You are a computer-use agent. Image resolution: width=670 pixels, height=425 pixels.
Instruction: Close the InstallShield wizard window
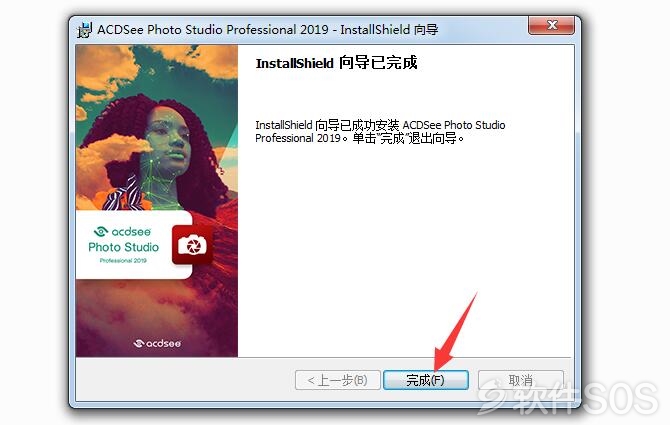[x=552, y=25]
